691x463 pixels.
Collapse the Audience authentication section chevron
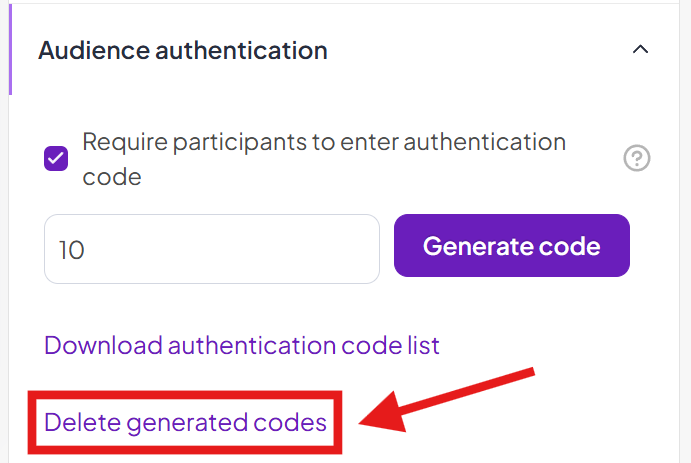pos(641,49)
